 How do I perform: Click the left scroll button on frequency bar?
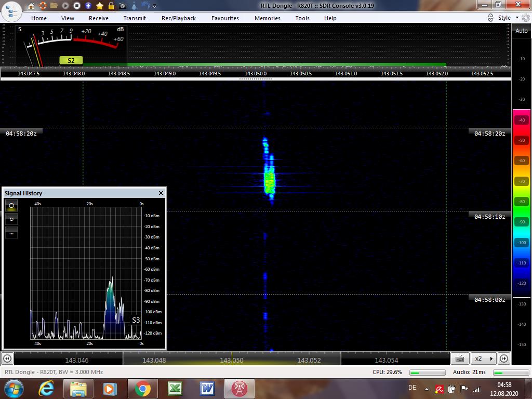click(7, 358)
